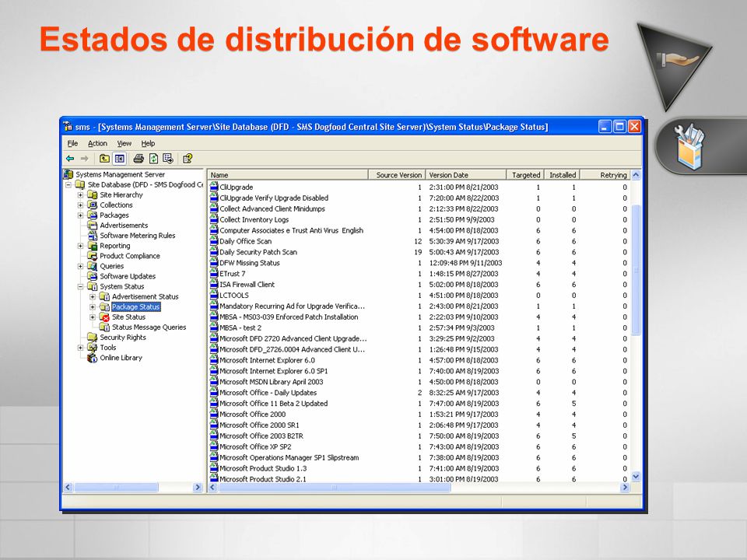Select the CliUpgrade package row
The height and width of the screenshot is (560, 747).
coord(419,187)
